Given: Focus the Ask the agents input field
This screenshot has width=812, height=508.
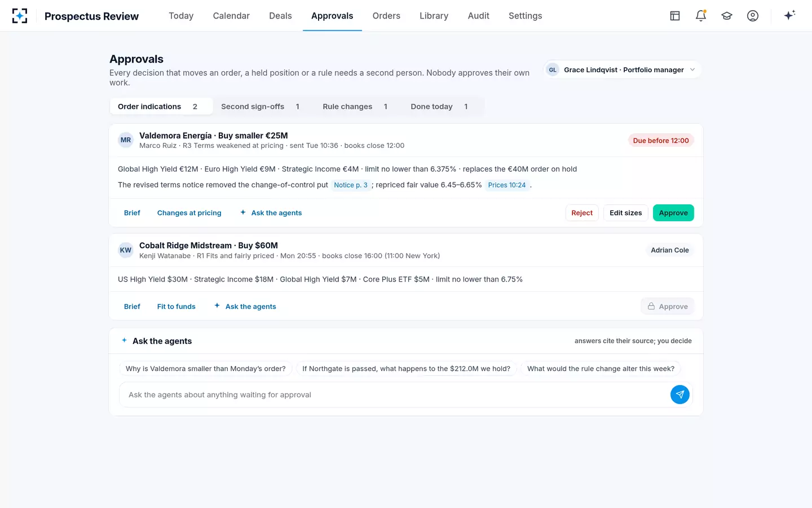Looking at the screenshot, I should coord(395,395).
